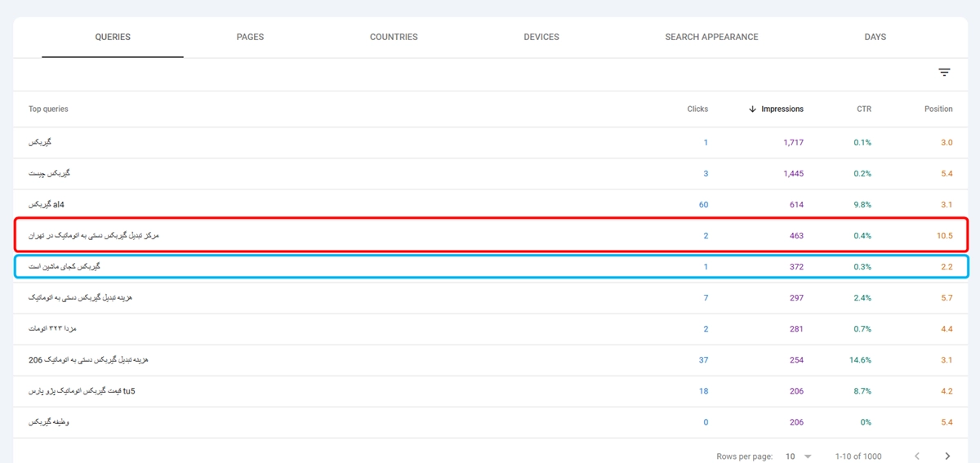Click the red-highlighted query with 463 impressions
Viewport: 980px width, 463px height.
pyautogui.click(x=93, y=236)
